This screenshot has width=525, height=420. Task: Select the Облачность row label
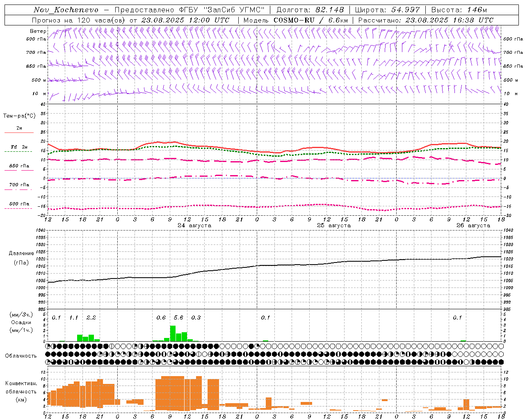(x=21, y=356)
